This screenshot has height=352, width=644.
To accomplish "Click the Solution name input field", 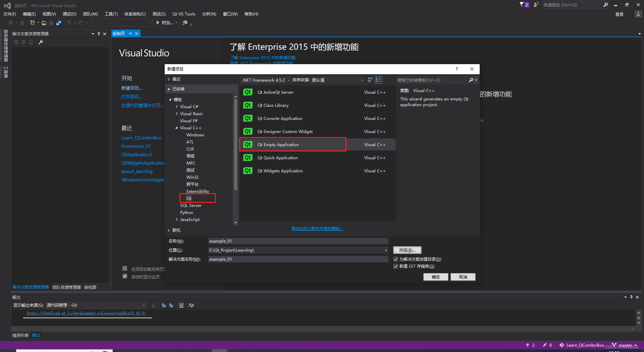I will pos(298,259).
